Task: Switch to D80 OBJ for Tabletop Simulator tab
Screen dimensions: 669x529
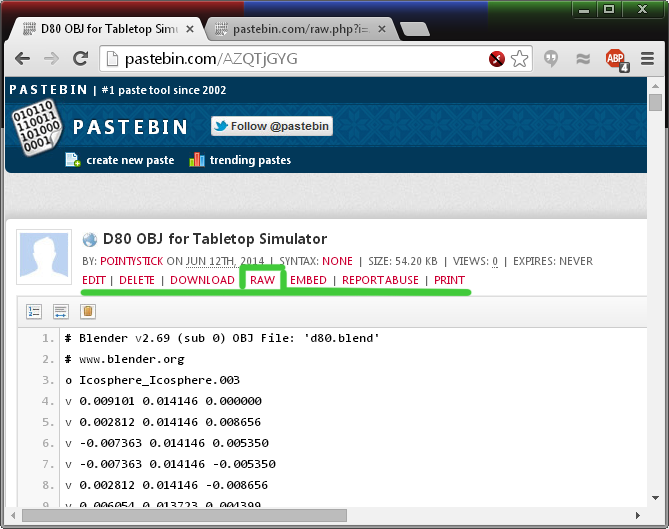Action: pos(109,29)
